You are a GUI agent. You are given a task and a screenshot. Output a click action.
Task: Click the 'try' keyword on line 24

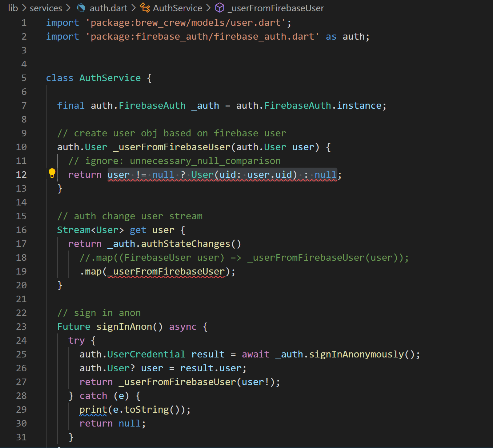[x=77, y=340]
